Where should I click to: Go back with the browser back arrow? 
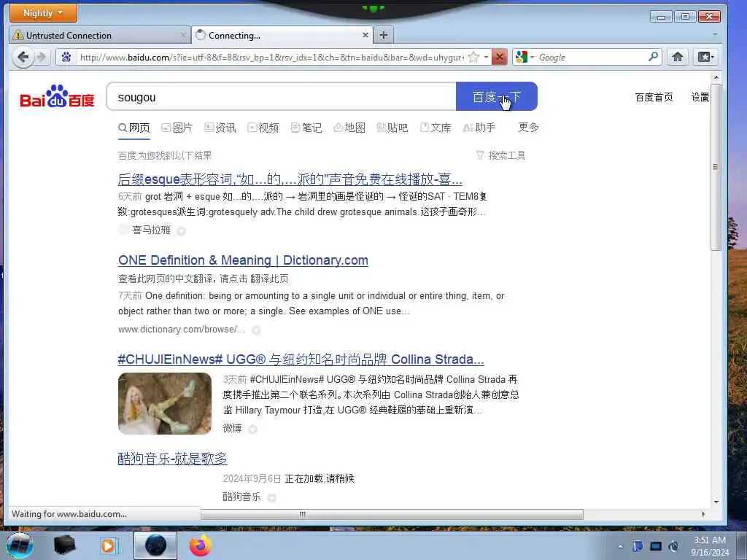pyautogui.click(x=23, y=57)
